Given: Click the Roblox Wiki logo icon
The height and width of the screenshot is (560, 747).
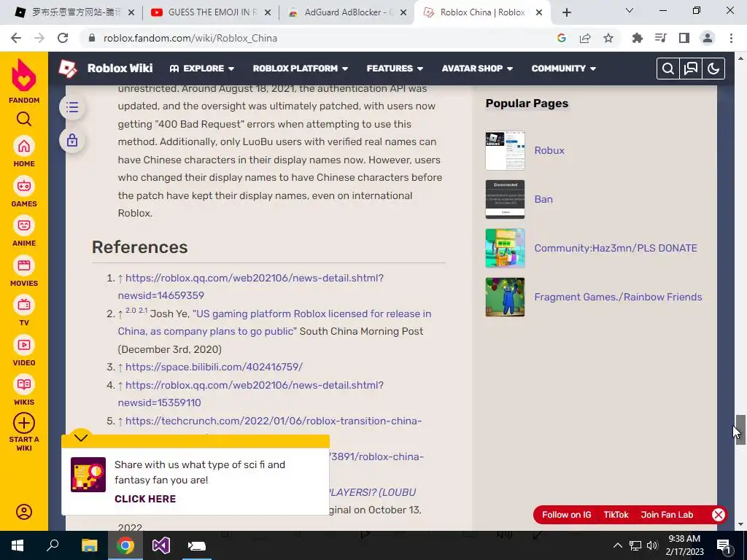Looking at the screenshot, I should point(68,69).
